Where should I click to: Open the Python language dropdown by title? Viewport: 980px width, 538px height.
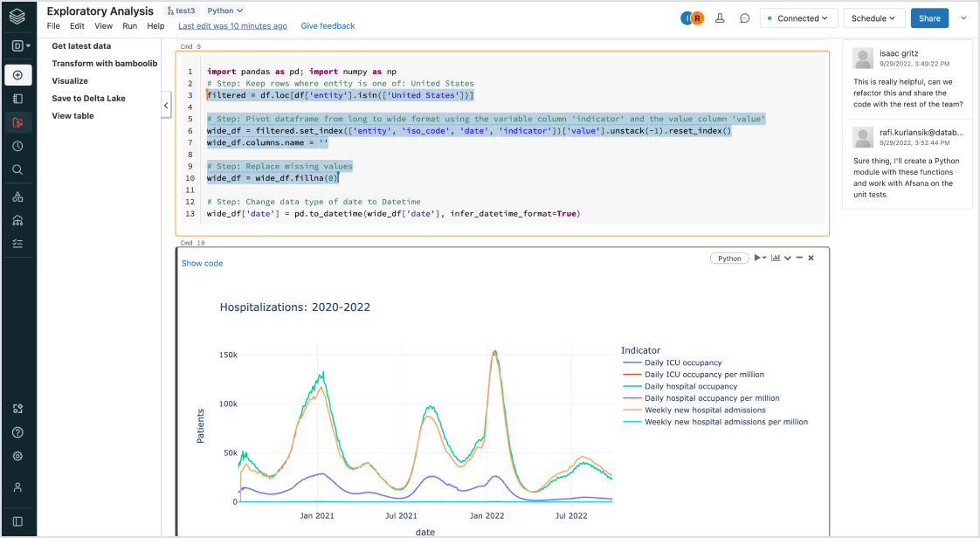[225, 10]
